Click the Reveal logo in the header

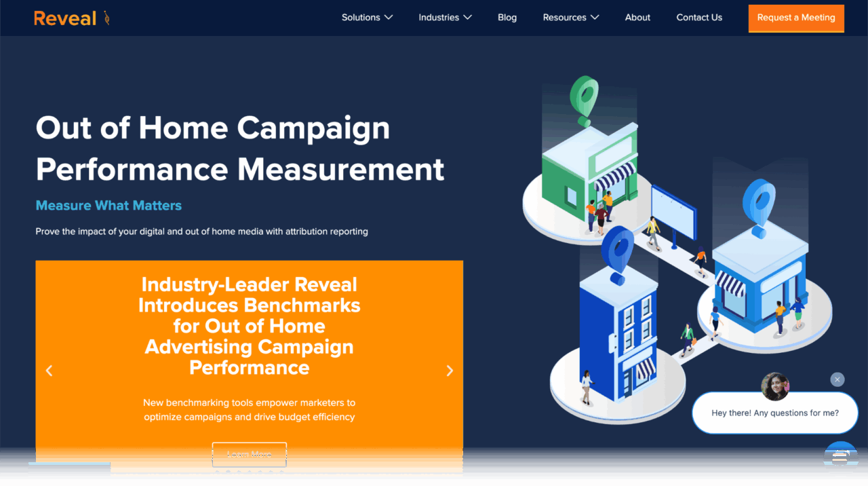click(x=71, y=18)
